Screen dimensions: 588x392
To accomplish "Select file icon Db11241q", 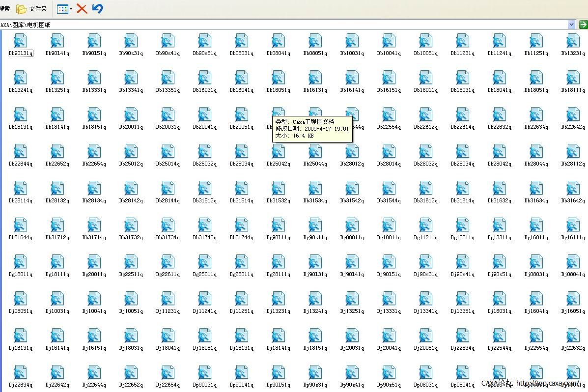I will click(500, 40).
